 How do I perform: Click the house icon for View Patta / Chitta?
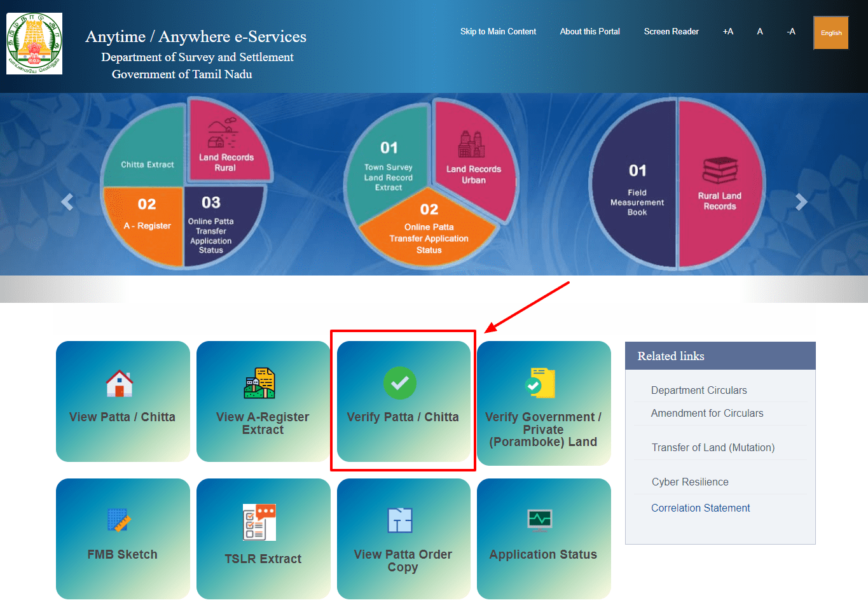pyautogui.click(x=120, y=384)
